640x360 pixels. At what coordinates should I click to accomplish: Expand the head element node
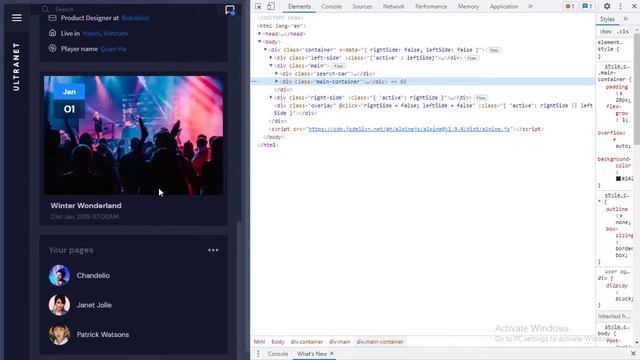(260, 34)
